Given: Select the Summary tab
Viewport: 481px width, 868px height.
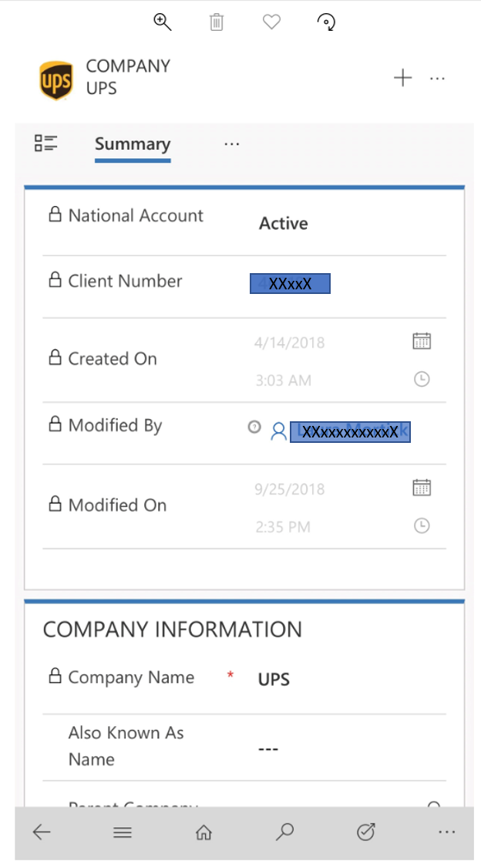Looking at the screenshot, I should pyautogui.click(x=133, y=144).
